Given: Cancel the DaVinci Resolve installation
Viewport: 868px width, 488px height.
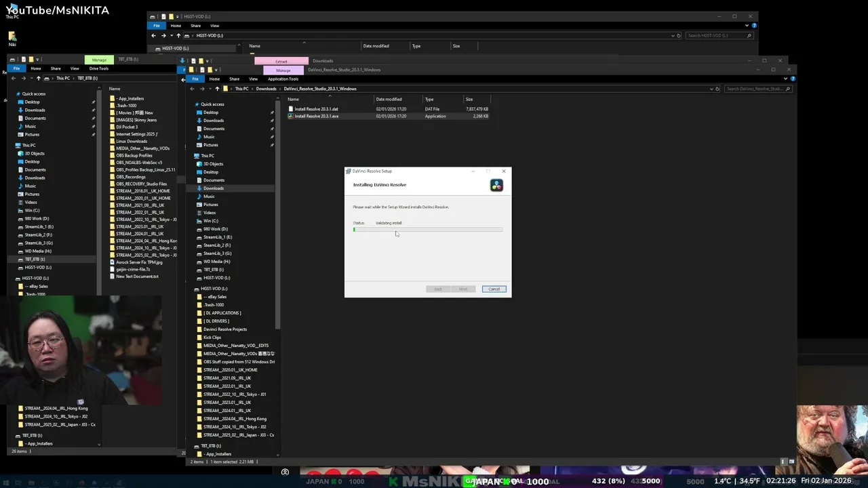Looking at the screenshot, I should click(x=494, y=289).
